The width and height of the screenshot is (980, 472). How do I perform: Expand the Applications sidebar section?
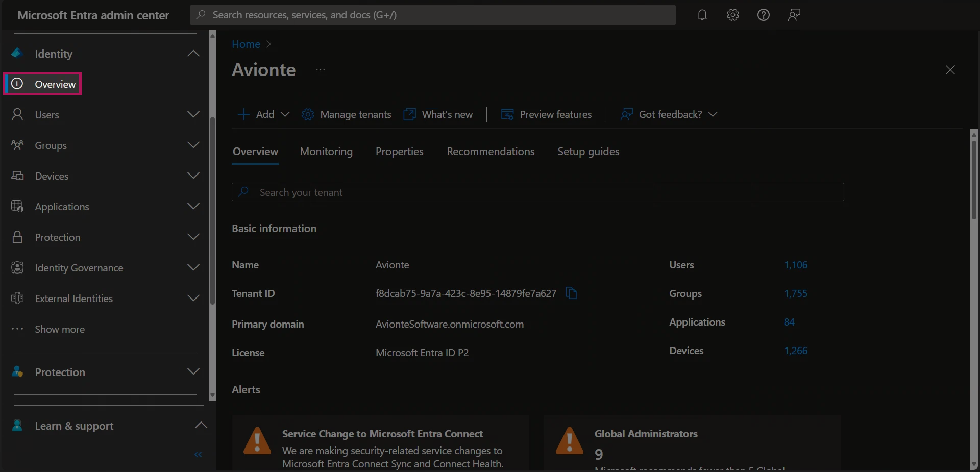click(193, 206)
